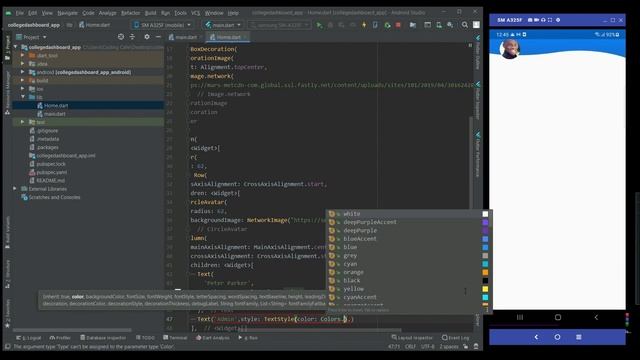Open the File menu
The image size is (640, 360).
pos(20,13)
